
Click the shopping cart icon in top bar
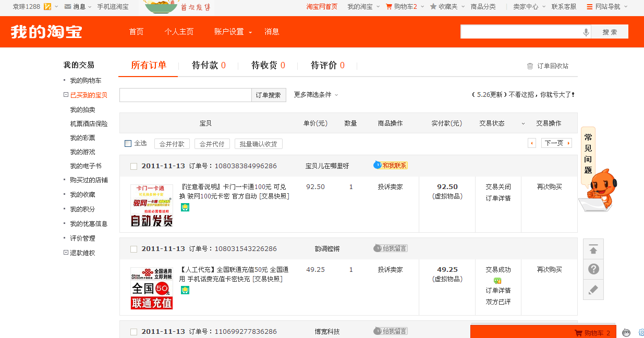(389, 7)
